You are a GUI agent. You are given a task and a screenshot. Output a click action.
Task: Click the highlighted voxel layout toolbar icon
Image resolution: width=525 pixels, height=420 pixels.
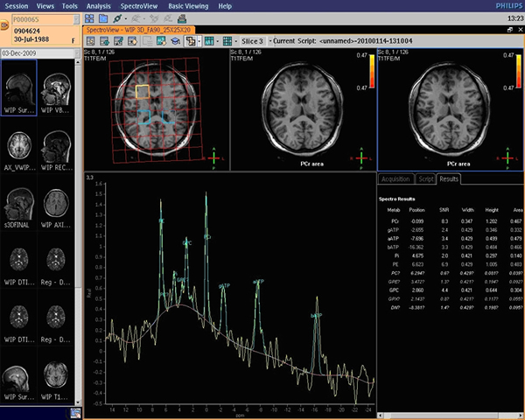pos(190,41)
